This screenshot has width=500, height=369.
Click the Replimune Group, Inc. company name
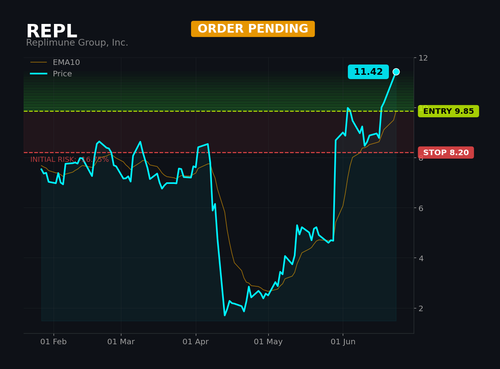77,43
